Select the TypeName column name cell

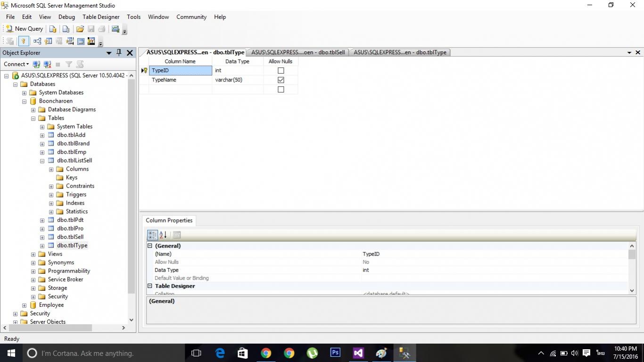point(180,80)
